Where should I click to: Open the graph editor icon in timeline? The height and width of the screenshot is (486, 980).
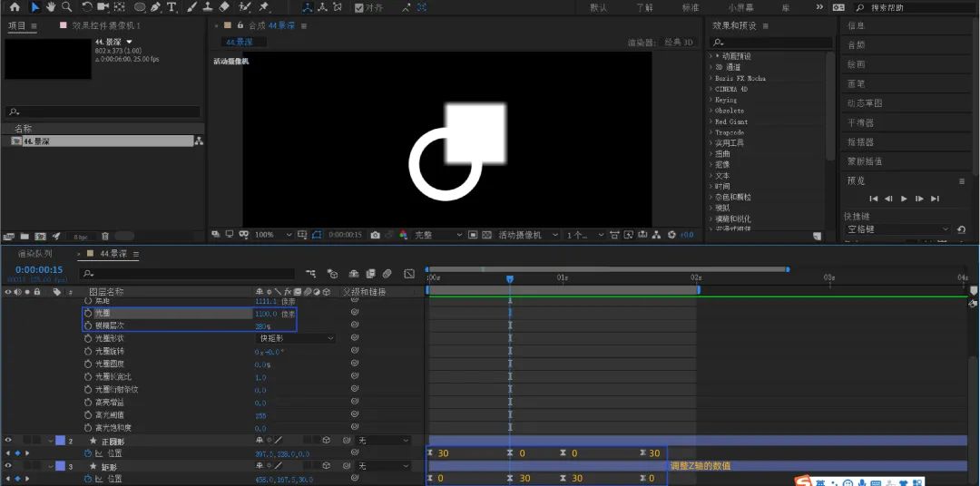[409, 274]
